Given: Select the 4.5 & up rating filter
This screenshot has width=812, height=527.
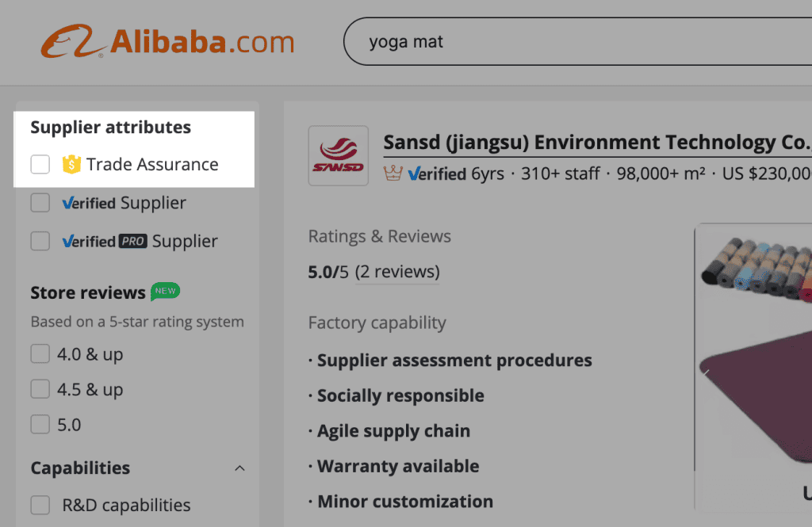Looking at the screenshot, I should pos(40,389).
